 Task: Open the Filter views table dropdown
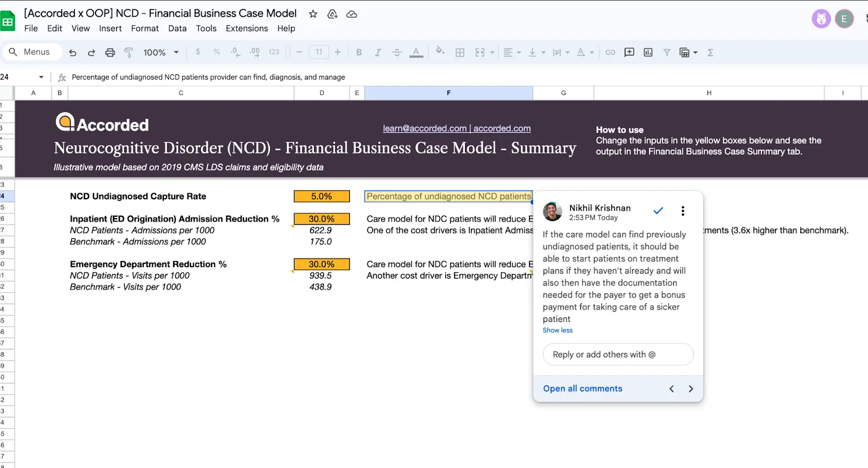point(688,53)
